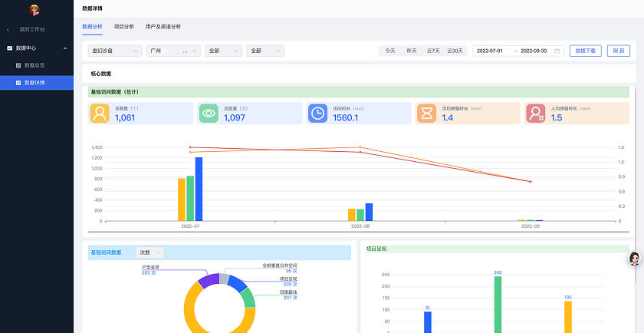Viewport: 644px width, 333px height.
Task: Click the 访问时长 clock icon
Action: 317,114
